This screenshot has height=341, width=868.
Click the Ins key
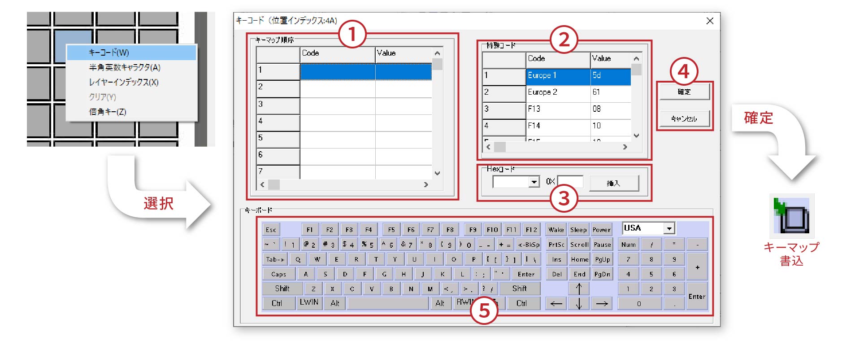pos(556,259)
